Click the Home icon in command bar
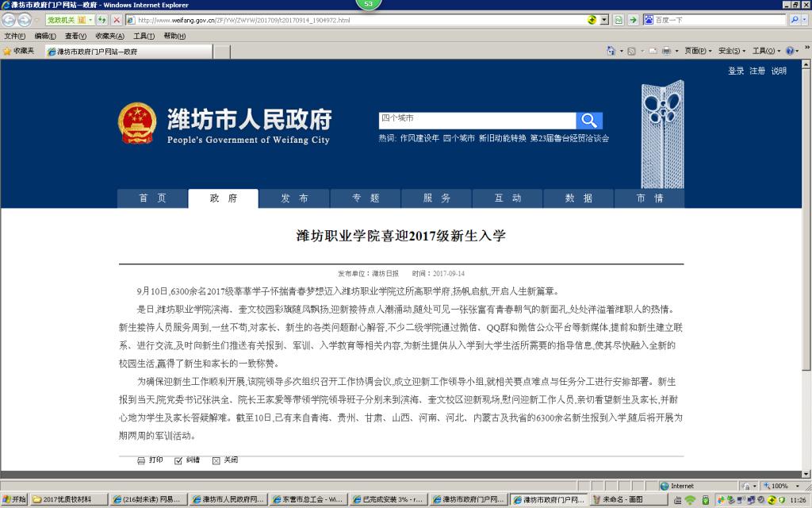This screenshot has height=508, width=812. pos(611,51)
